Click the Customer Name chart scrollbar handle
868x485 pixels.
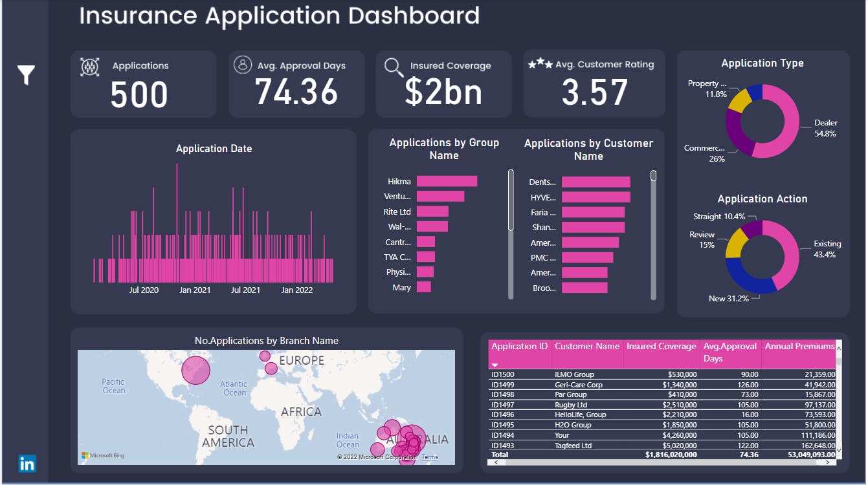point(653,175)
